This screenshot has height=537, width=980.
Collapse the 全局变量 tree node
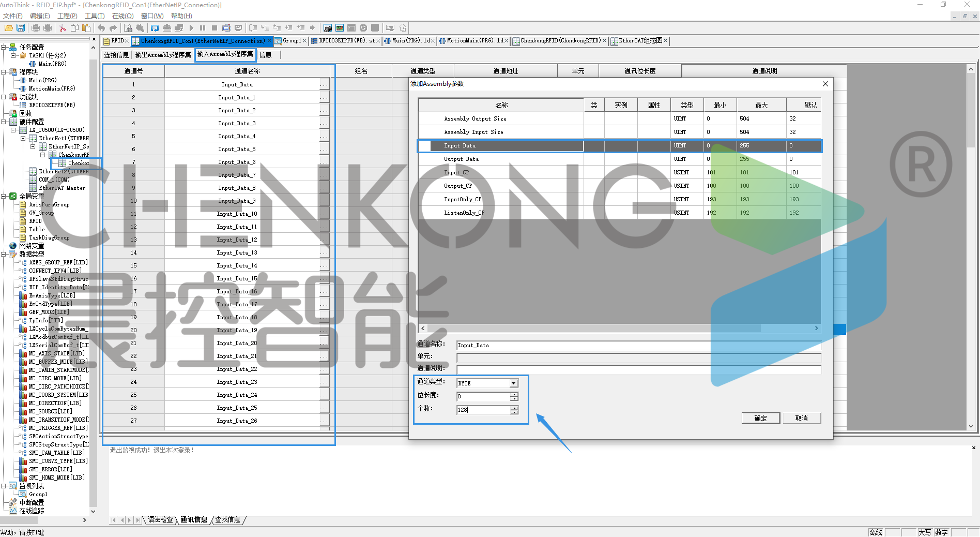coord(4,196)
